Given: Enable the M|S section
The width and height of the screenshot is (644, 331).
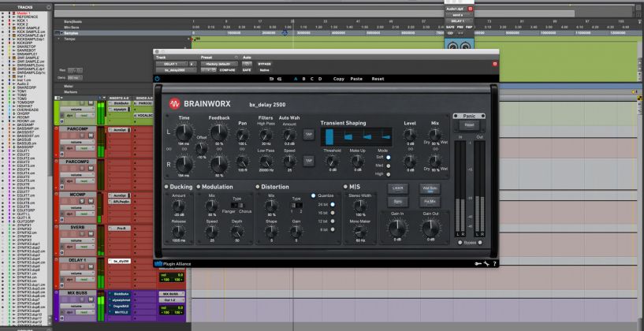Looking at the screenshot, I should tap(345, 187).
